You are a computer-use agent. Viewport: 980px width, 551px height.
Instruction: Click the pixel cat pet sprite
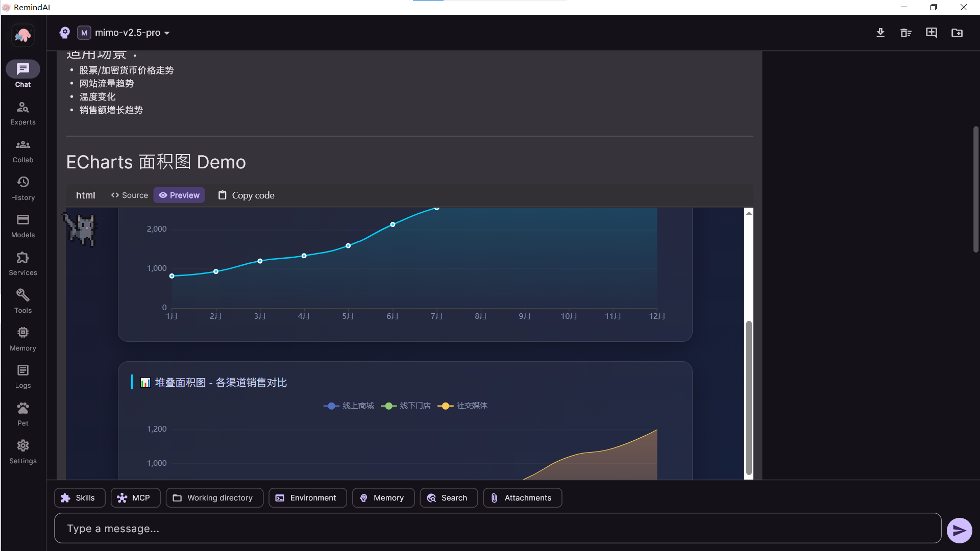point(80,229)
